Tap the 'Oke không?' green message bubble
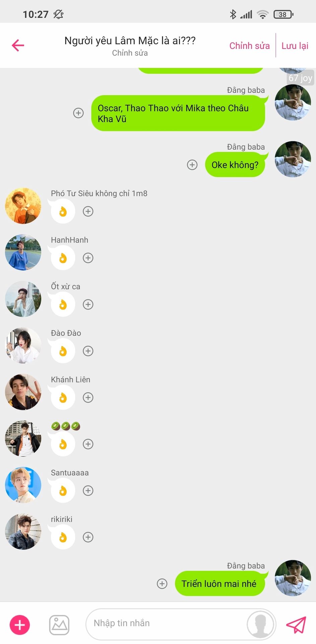Screen dimensions: 316x644 click(x=235, y=165)
